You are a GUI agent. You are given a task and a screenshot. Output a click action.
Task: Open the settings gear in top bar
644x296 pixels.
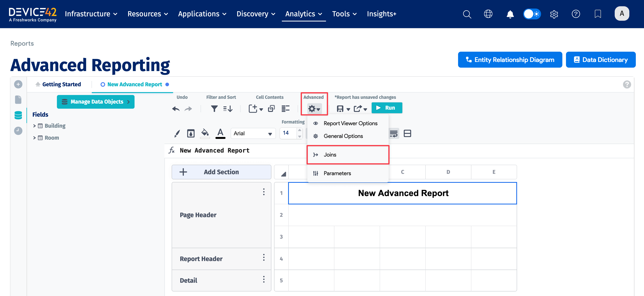pos(554,14)
